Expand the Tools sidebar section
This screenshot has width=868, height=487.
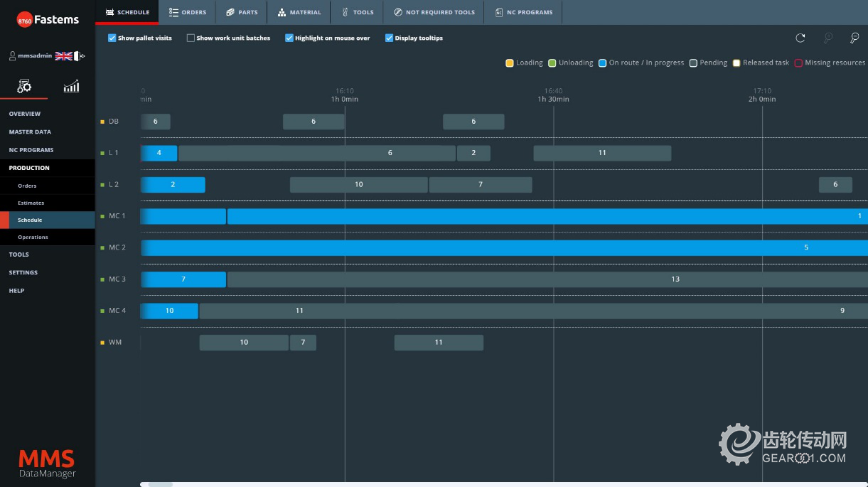[x=18, y=255]
